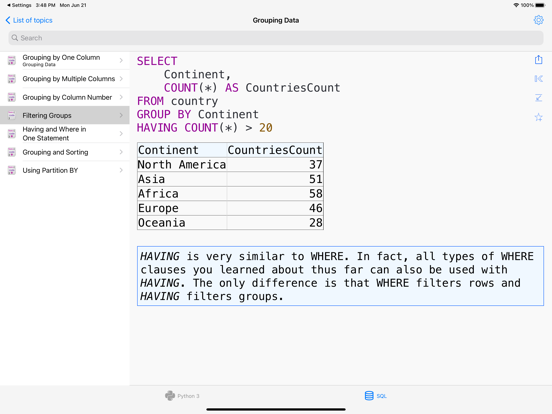Go back to List of topics
Viewport: 552px width, 414px height.
29,20
